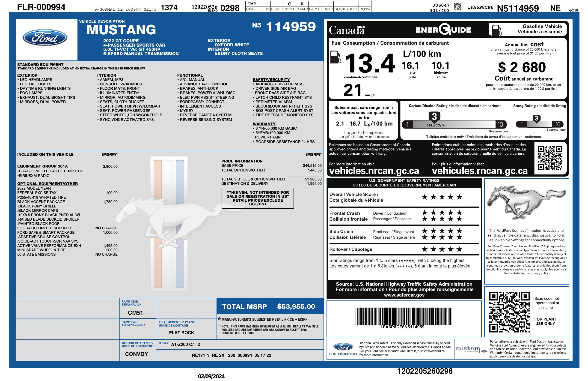
Task: Click the EnerGuide QR code
Action: tap(550, 158)
